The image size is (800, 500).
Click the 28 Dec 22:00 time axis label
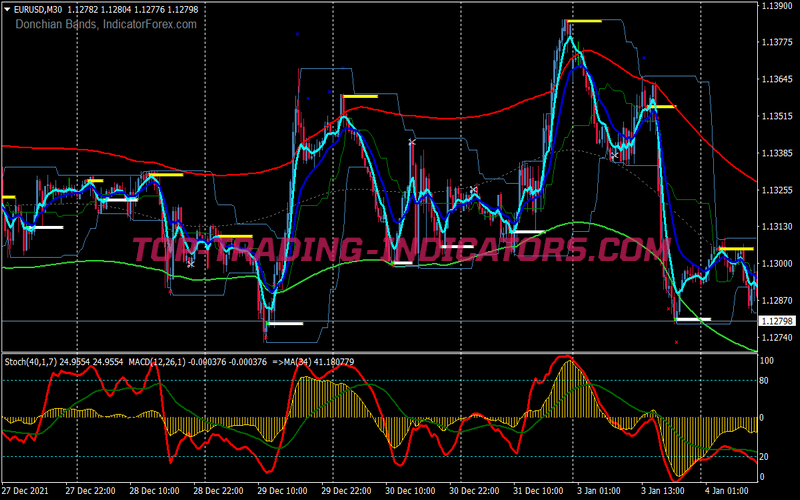click(x=218, y=491)
